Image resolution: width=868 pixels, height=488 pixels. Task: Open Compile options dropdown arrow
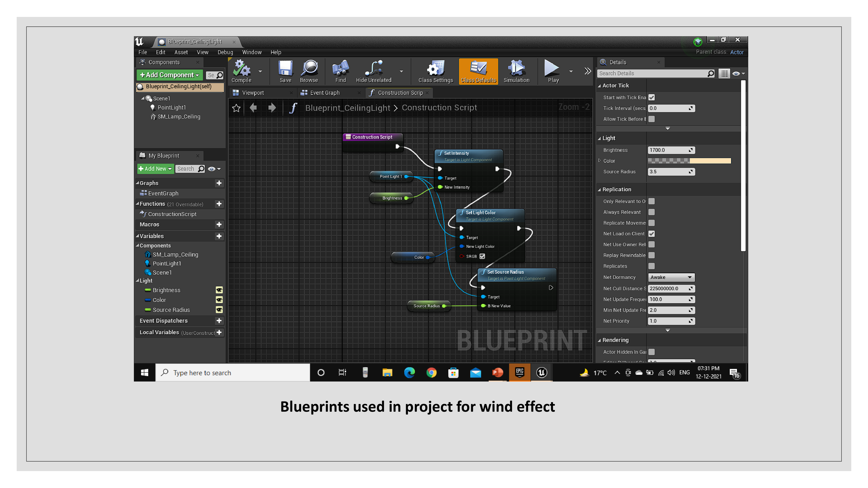[x=260, y=71]
